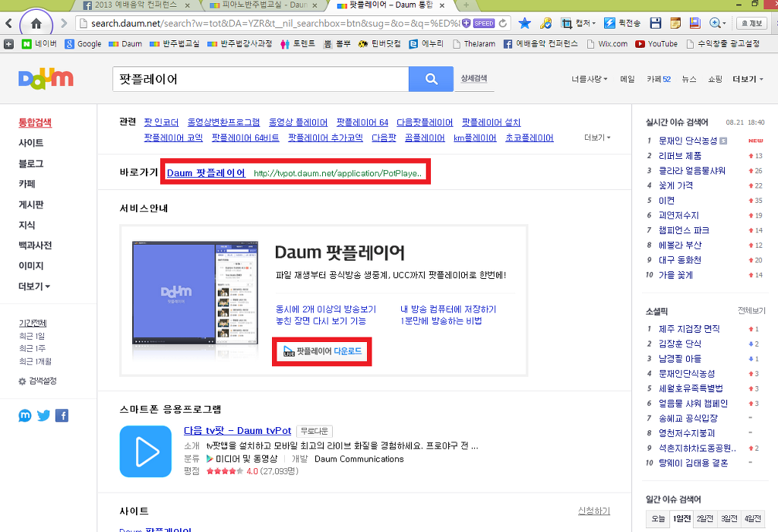Click the search box containing 팟플레이어
Viewport: 778px width, 532px height.
(261, 79)
